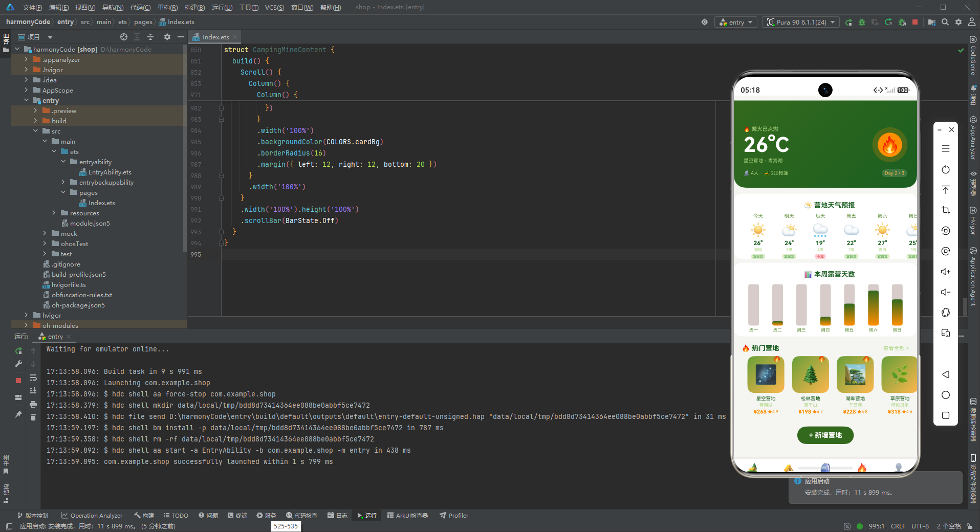This screenshot has width=980, height=532.
Task: Open the 构建(B) menu
Action: click(194, 7)
